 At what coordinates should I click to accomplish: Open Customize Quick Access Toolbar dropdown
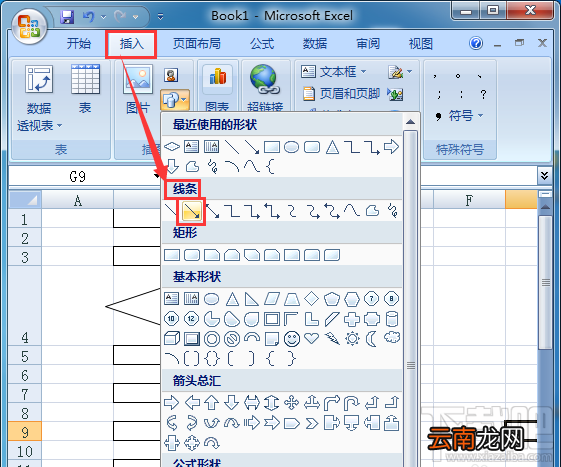coord(160,16)
